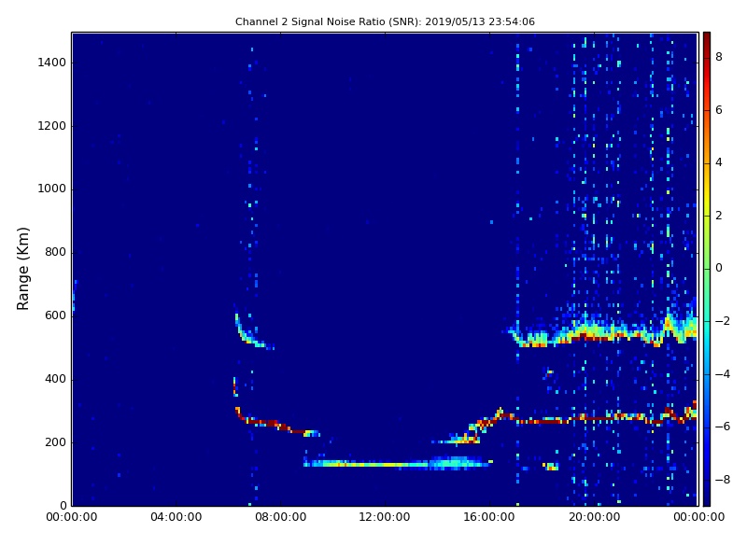Click the x-axis tick label '08:00:00'
Image resolution: width=747 pixels, height=560 pixels.
[281, 517]
